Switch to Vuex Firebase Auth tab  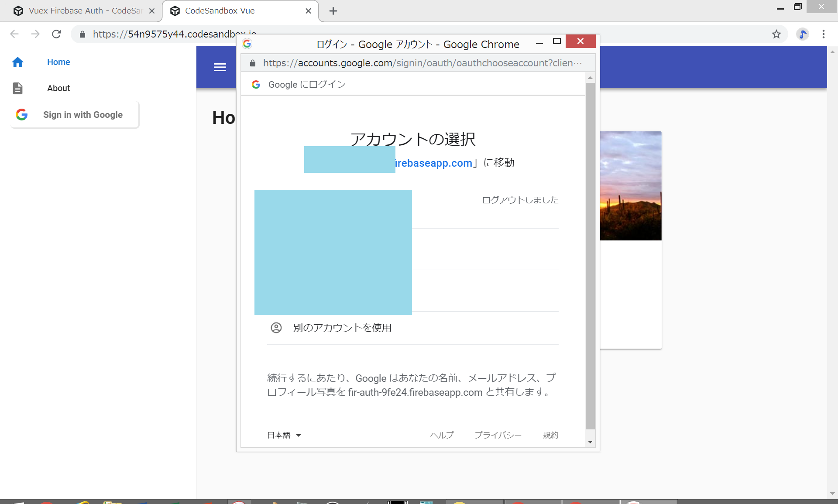85,11
